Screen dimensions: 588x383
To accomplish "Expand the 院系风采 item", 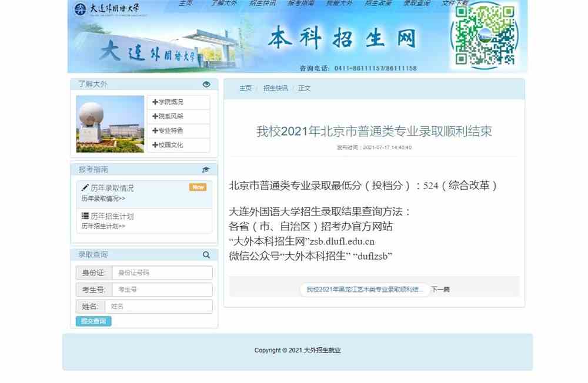I will (179, 116).
